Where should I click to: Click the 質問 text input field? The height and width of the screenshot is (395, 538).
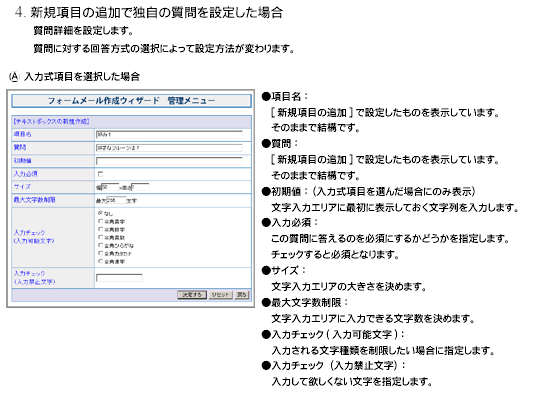169,148
